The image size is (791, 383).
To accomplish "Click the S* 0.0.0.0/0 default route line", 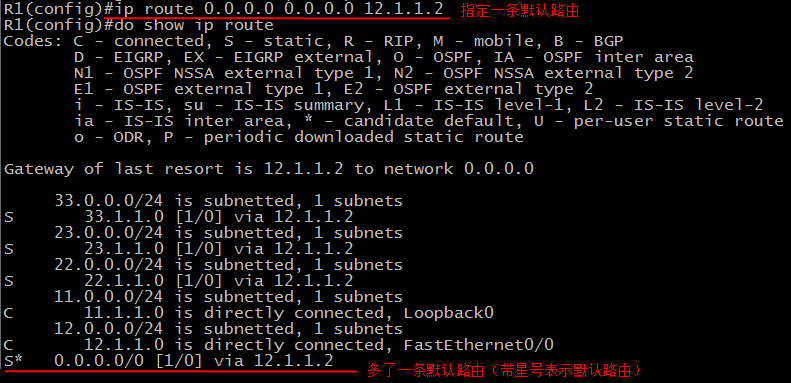I will click(168, 361).
